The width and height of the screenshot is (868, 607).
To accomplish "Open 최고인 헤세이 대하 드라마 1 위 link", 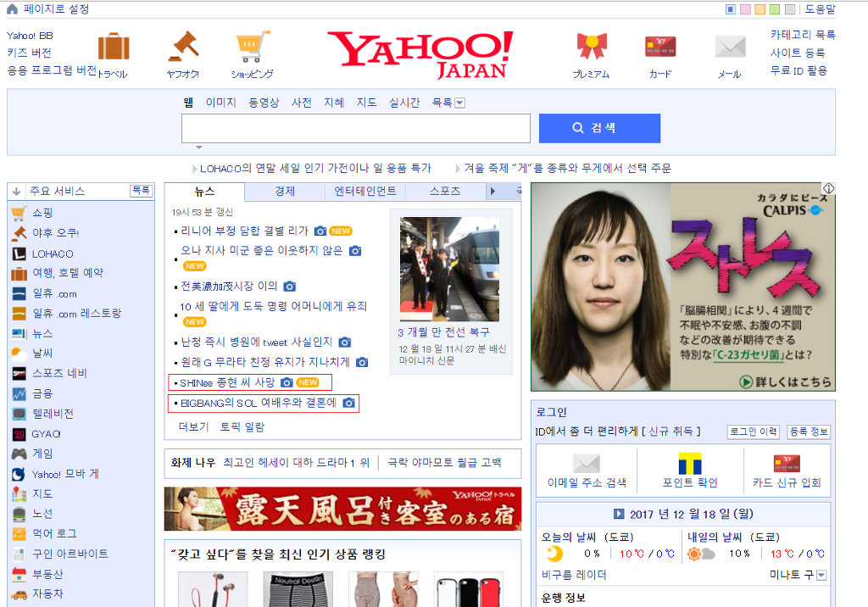I will tap(296, 462).
